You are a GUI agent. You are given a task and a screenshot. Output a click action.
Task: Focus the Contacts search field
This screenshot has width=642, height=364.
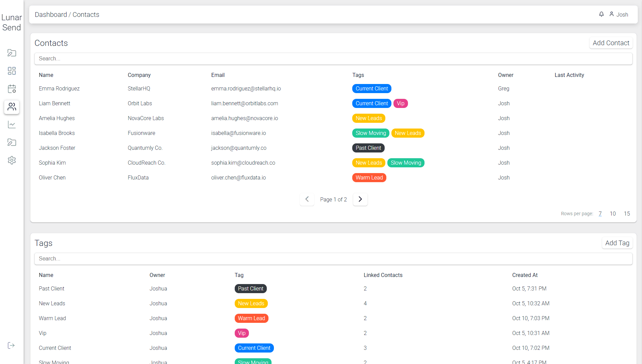tap(333, 59)
